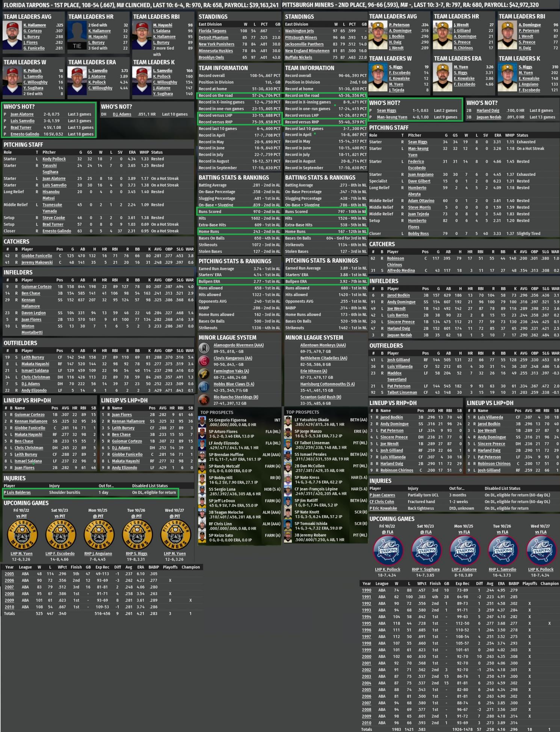Image resolution: width=560 pixels, height=732 pixels.
Task: Click the Clovis Kangaroos team logo
Action: (x=204, y=361)
